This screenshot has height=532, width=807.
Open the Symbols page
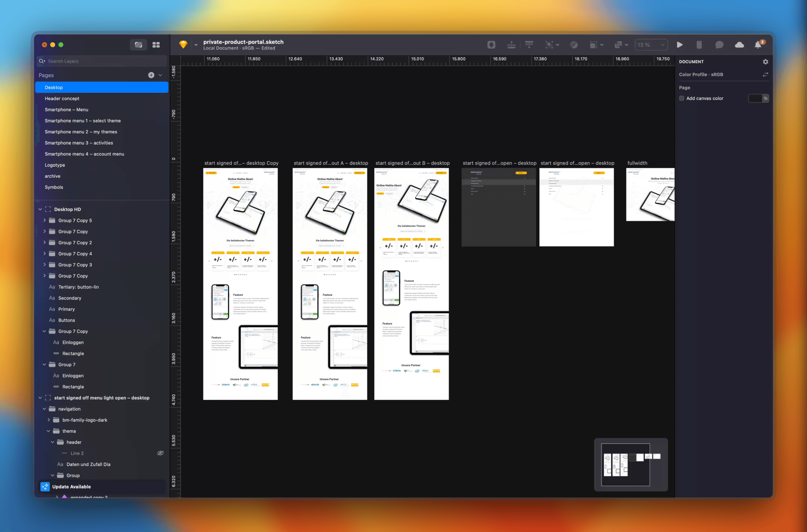click(x=54, y=187)
